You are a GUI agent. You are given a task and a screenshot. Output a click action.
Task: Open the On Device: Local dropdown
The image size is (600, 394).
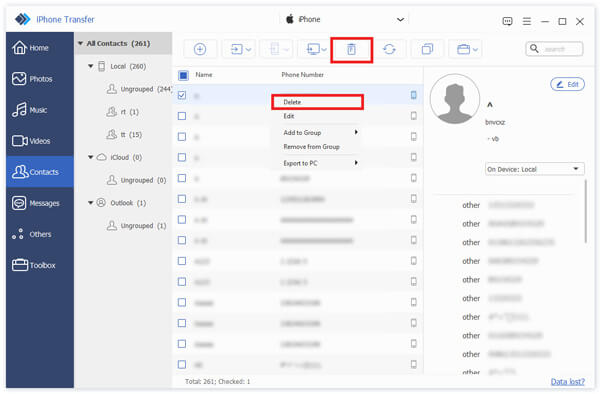point(534,169)
